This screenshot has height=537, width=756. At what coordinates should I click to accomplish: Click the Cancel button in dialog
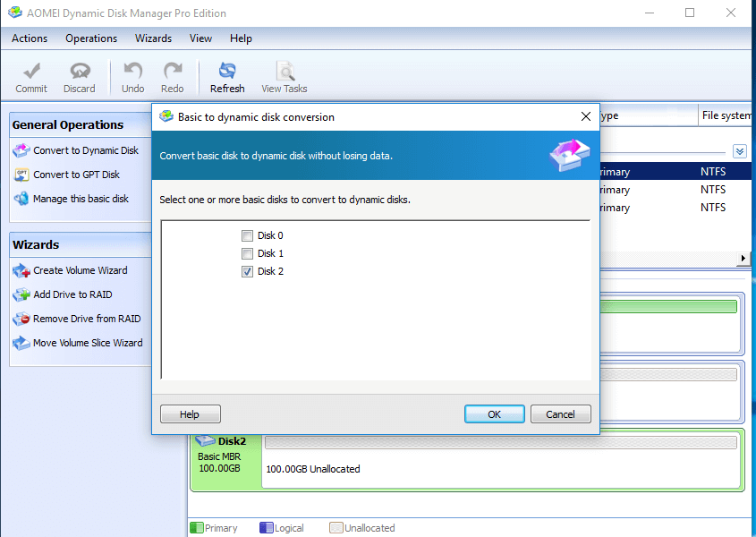(x=560, y=414)
